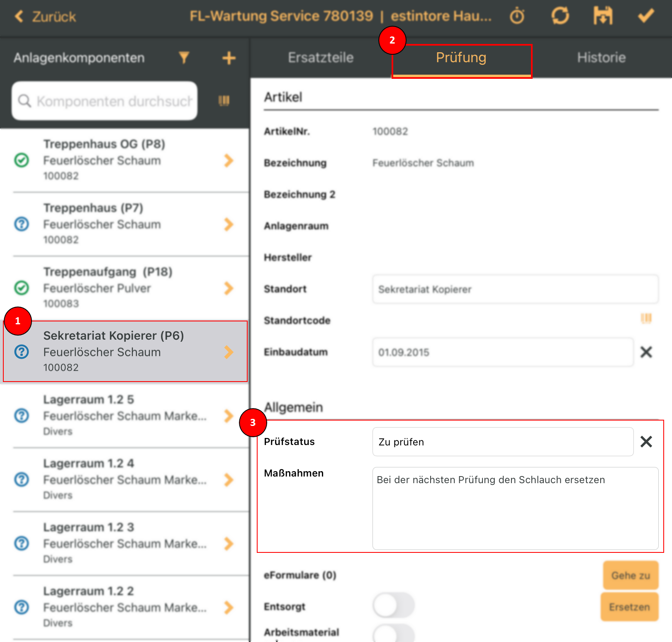Expand Treppenhaus OG (P8) chevron arrow

pyautogui.click(x=229, y=160)
